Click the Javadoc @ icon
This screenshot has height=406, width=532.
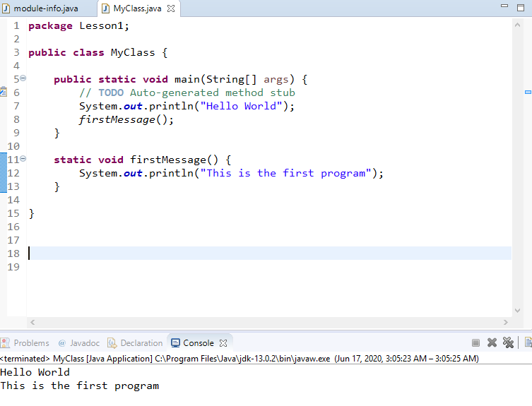[61, 343]
